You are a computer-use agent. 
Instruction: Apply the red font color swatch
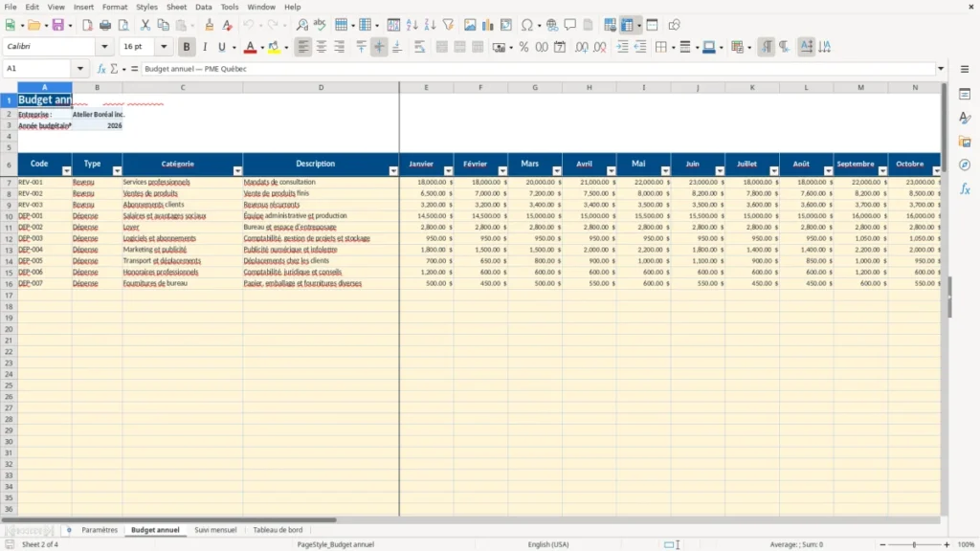(250, 47)
